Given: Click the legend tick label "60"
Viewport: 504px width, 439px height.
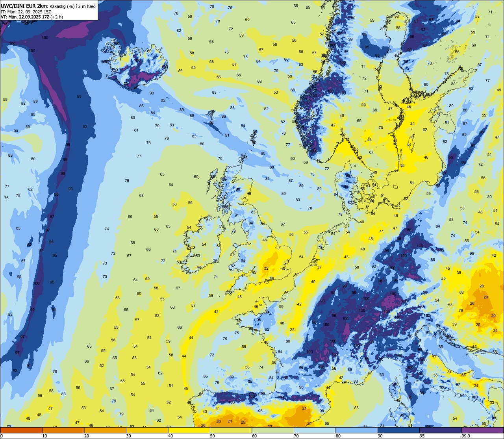Looking at the screenshot, I should (254, 436).
